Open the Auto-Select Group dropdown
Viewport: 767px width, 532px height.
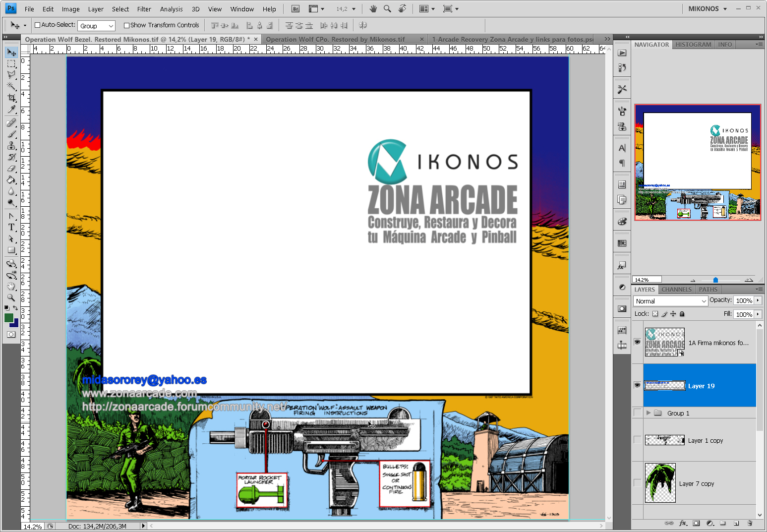pos(97,26)
